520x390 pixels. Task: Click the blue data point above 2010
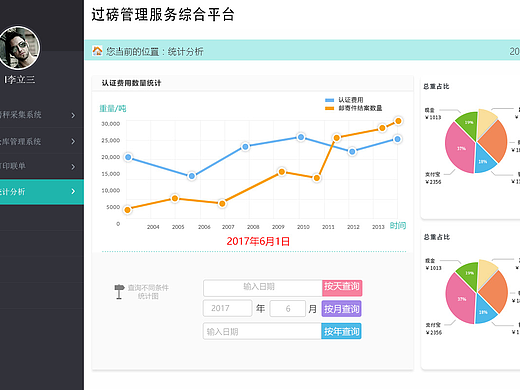[301, 137]
